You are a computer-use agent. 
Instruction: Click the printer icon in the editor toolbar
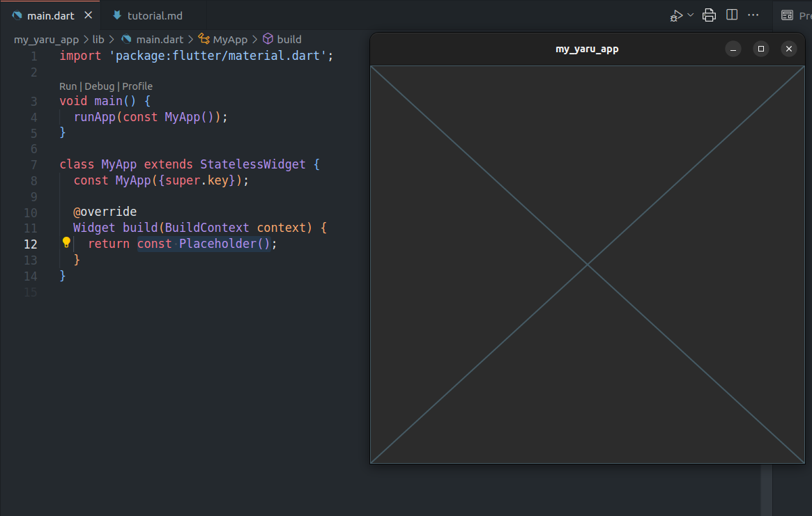[709, 15]
